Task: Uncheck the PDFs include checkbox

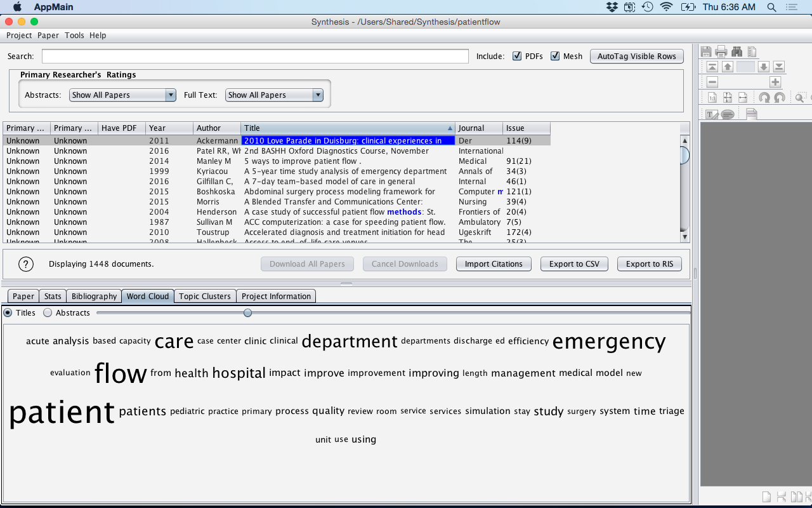Action: (517, 56)
